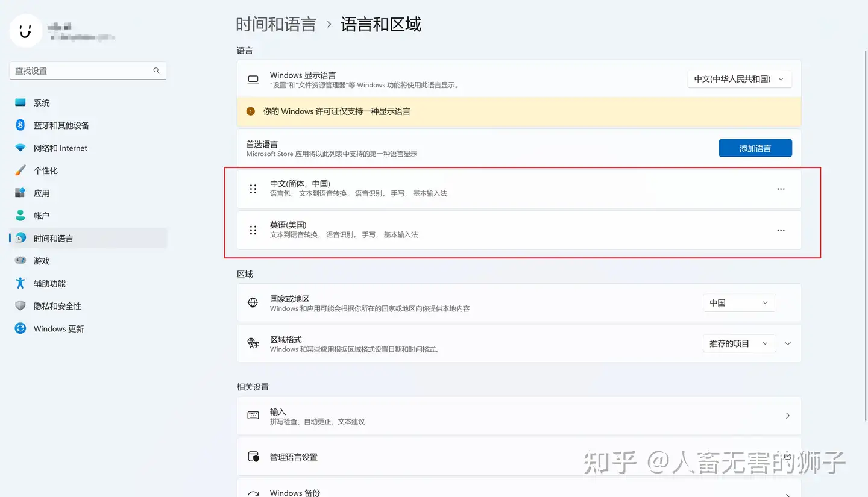Click the 你的 Windows 许可证仅支持一种显示语言 notice
Screen dimensions: 868x497
tap(519, 111)
